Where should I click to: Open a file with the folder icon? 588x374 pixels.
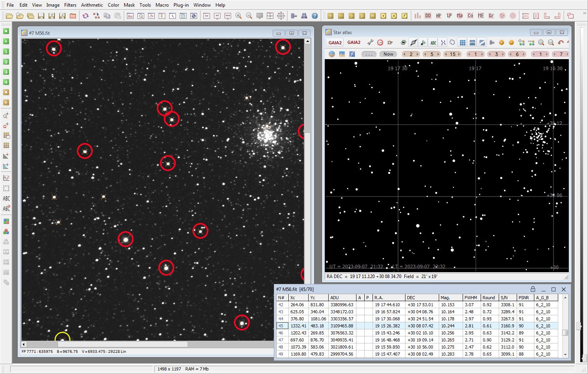pos(9,16)
